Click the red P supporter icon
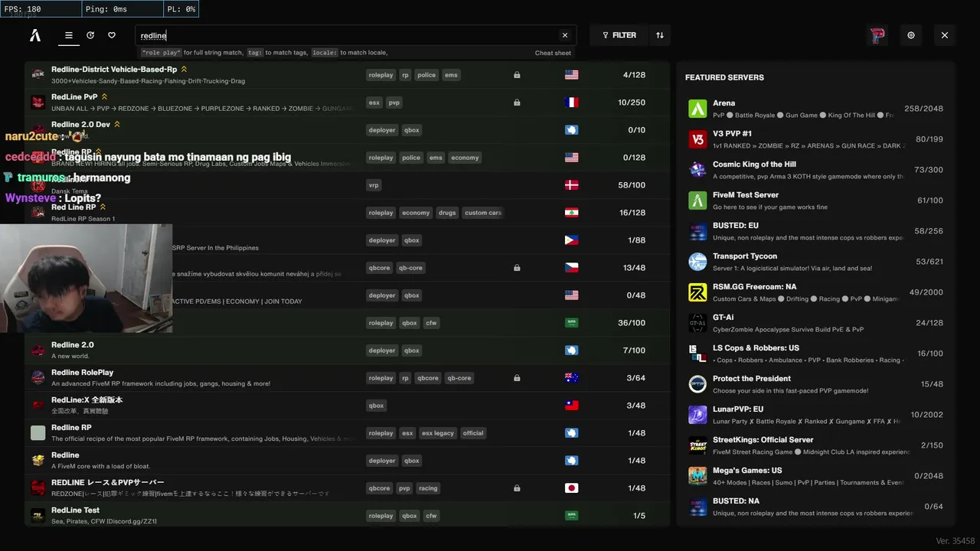 (x=877, y=35)
